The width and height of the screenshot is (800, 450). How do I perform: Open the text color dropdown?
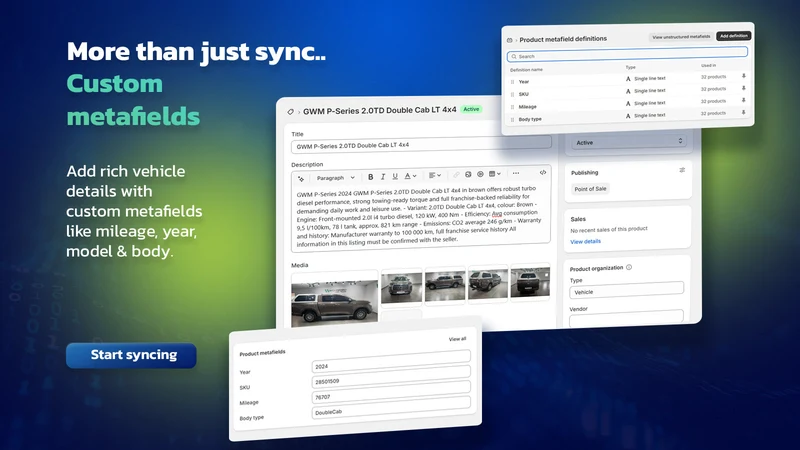click(410, 176)
